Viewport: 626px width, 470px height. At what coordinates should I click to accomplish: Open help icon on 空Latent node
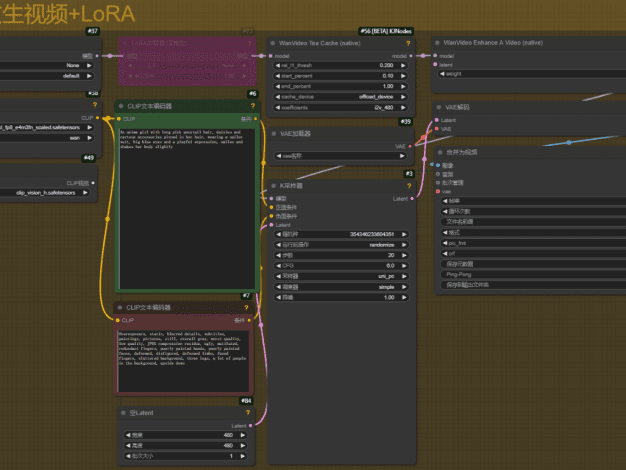[248, 412]
